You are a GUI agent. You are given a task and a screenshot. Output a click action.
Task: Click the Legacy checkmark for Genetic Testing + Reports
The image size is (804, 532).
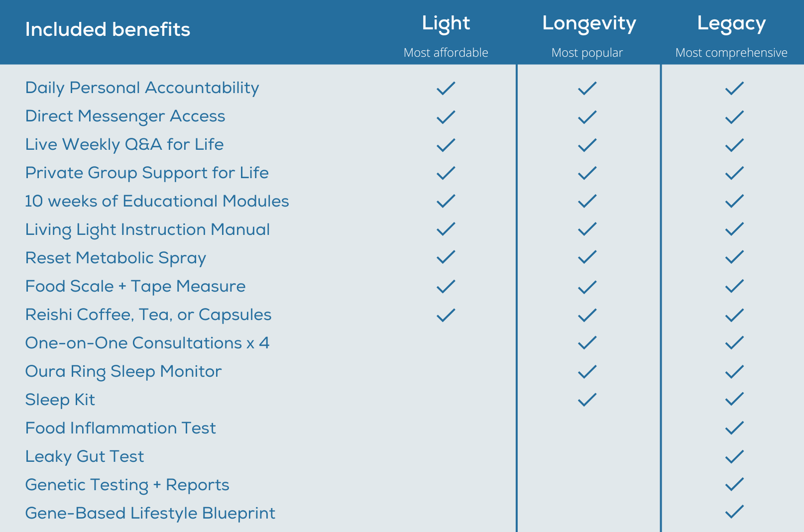coord(734,484)
